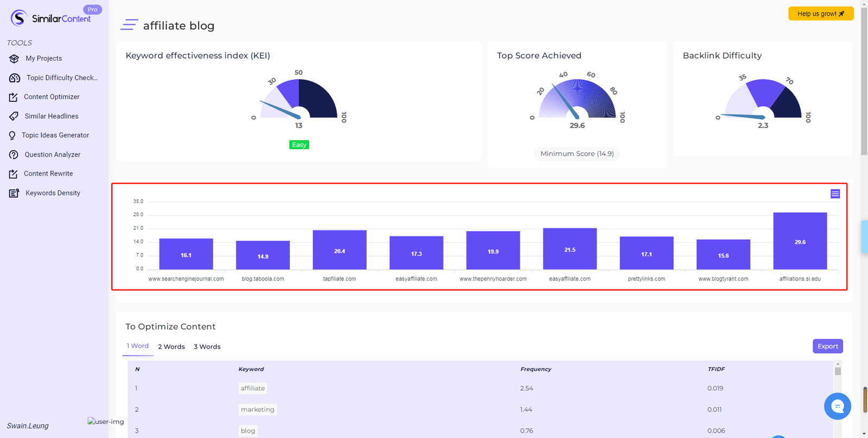868x438 pixels.
Task: Click the Backlink Difficulty gauge
Action: tap(763, 99)
